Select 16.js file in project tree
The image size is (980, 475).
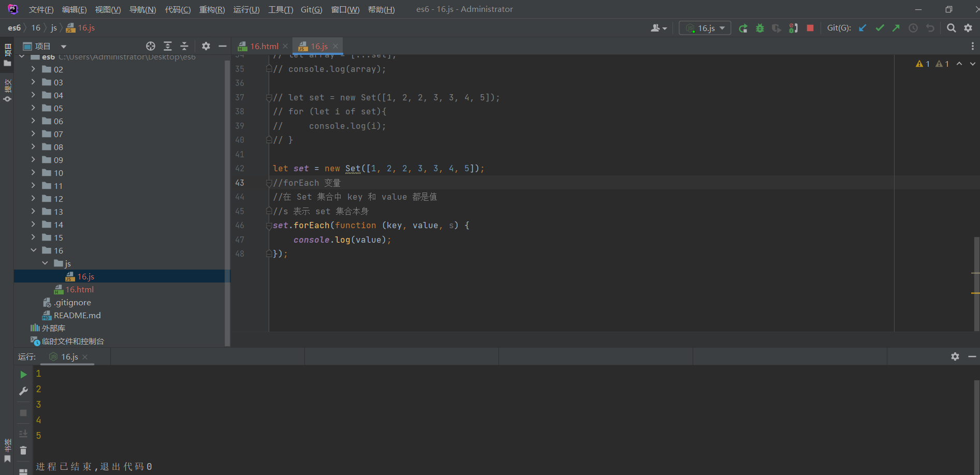86,276
